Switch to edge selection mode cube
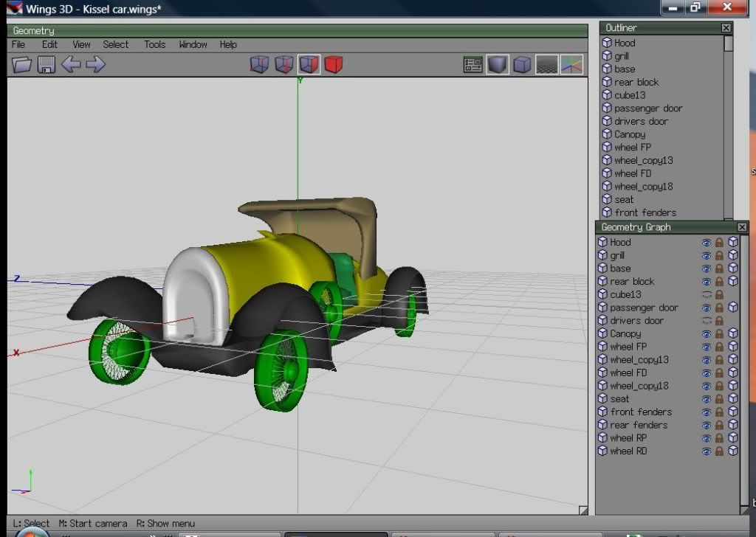This screenshot has width=756, height=537. pos(284,65)
